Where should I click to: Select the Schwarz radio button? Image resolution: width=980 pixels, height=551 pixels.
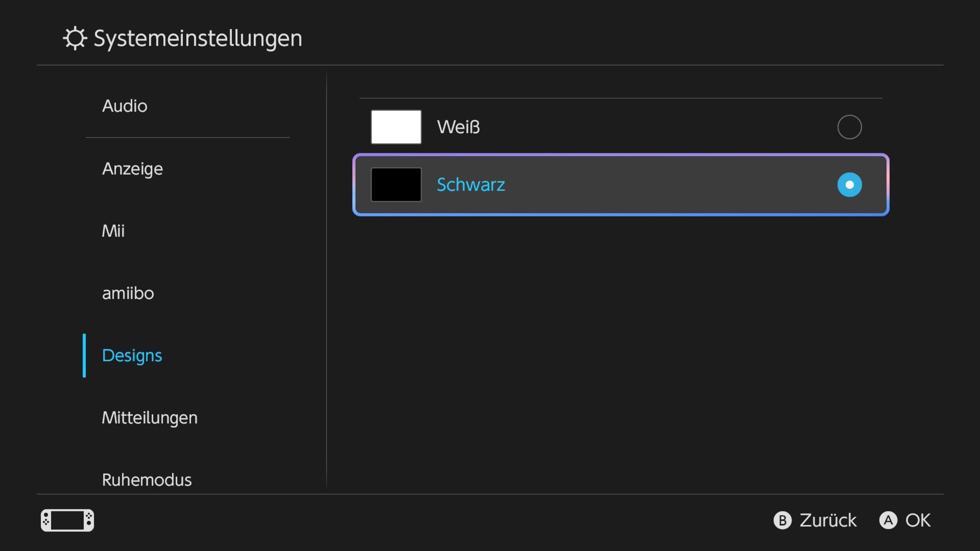849,185
